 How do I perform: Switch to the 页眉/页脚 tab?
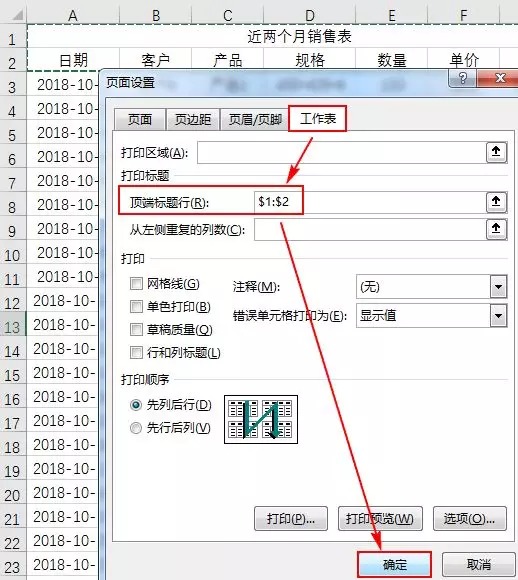tap(255, 119)
